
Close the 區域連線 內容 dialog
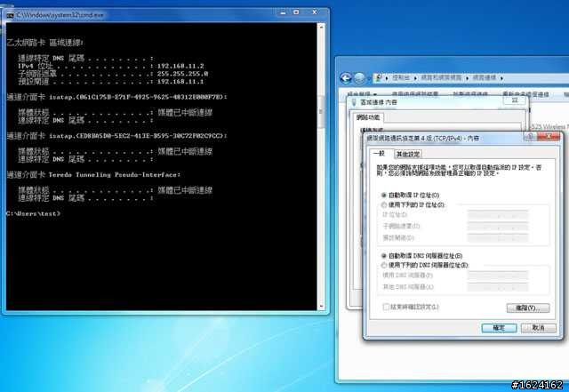click(x=515, y=100)
